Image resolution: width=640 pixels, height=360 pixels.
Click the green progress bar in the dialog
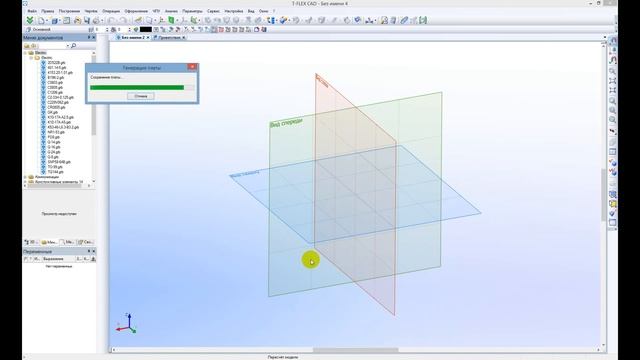click(x=137, y=87)
